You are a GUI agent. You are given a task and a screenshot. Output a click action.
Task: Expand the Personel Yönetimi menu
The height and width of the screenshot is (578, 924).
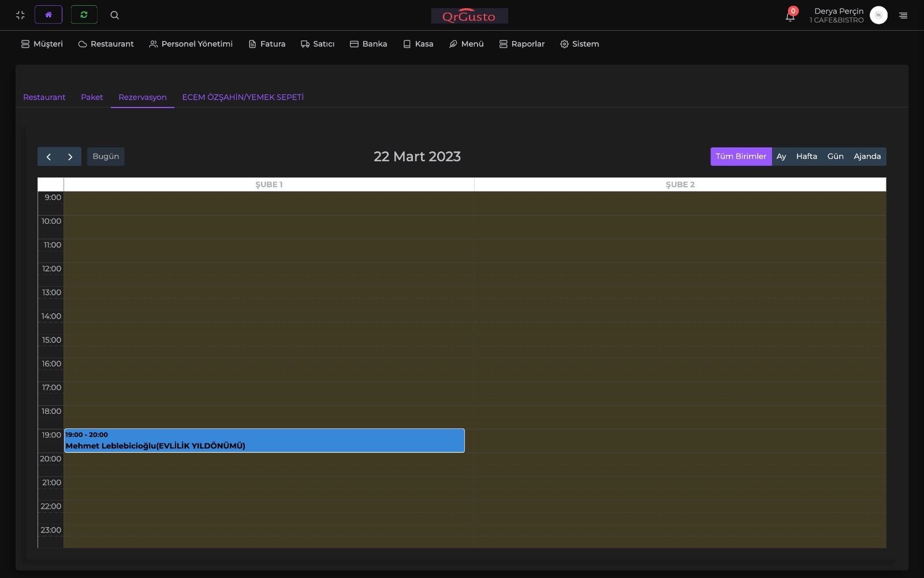191,44
